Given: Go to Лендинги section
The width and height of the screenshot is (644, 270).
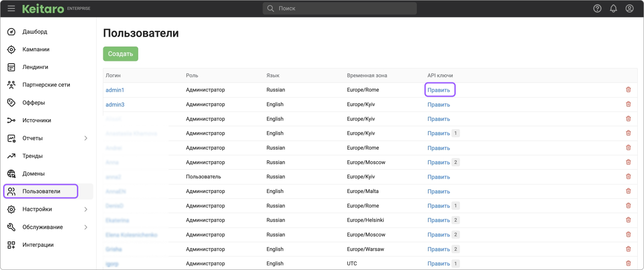Looking at the screenshot, I should pos(35,67).
